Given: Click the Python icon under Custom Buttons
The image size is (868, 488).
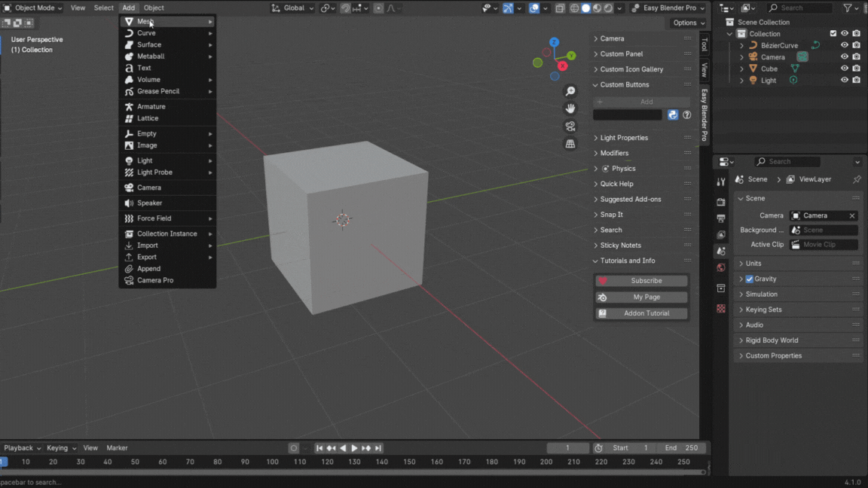Looking at the screenshot, I should point(673,115).
